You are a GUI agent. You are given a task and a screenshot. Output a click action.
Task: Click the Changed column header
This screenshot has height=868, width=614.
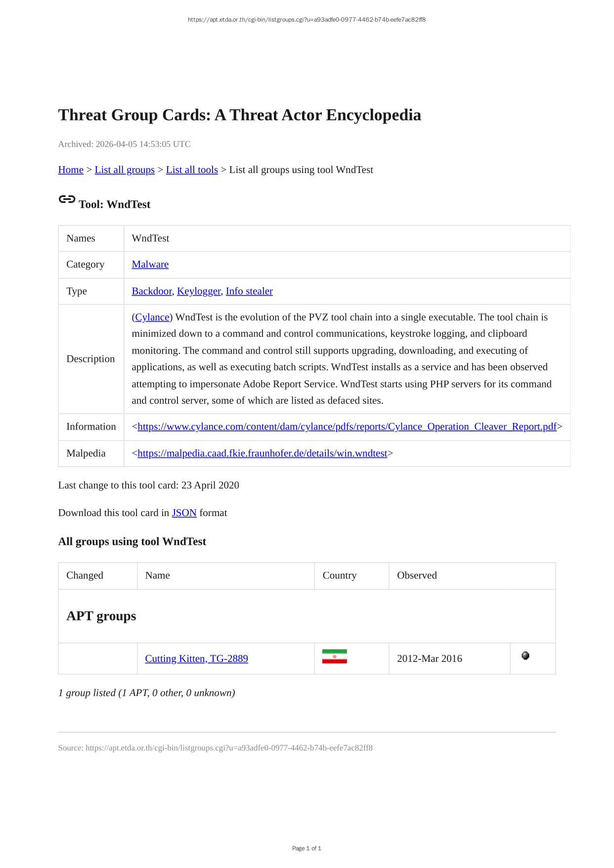pos(85,575)
